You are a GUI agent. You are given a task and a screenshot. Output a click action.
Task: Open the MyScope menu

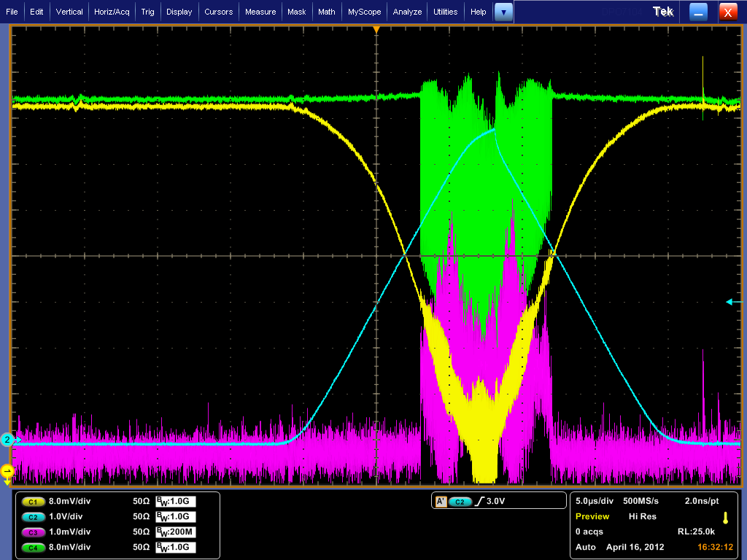pos(364,12)
